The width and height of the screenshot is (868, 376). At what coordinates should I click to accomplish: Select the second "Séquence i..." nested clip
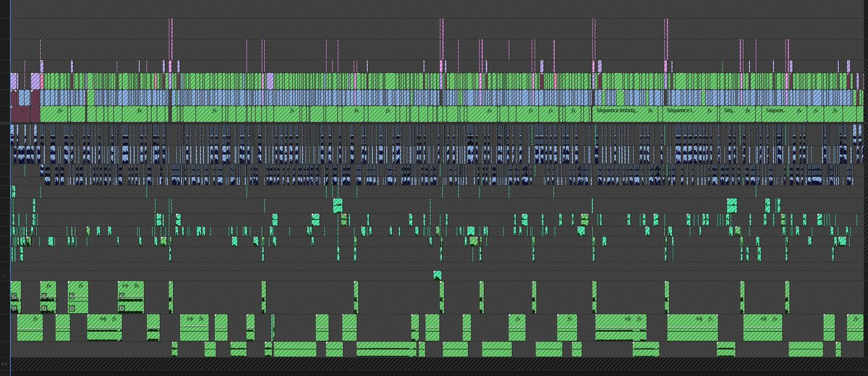[678, 114]
